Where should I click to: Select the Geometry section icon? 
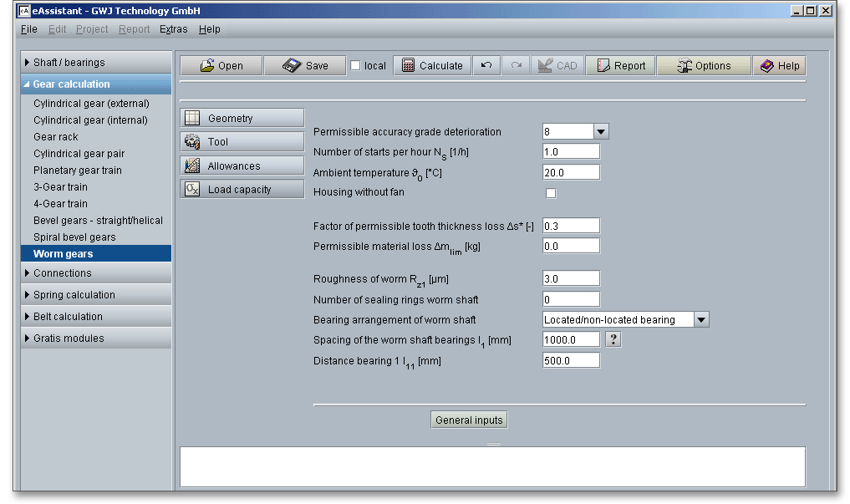click(x=192, y=119)
